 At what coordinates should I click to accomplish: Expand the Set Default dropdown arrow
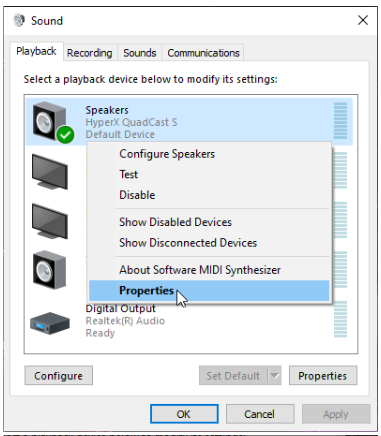click(274, 376)
